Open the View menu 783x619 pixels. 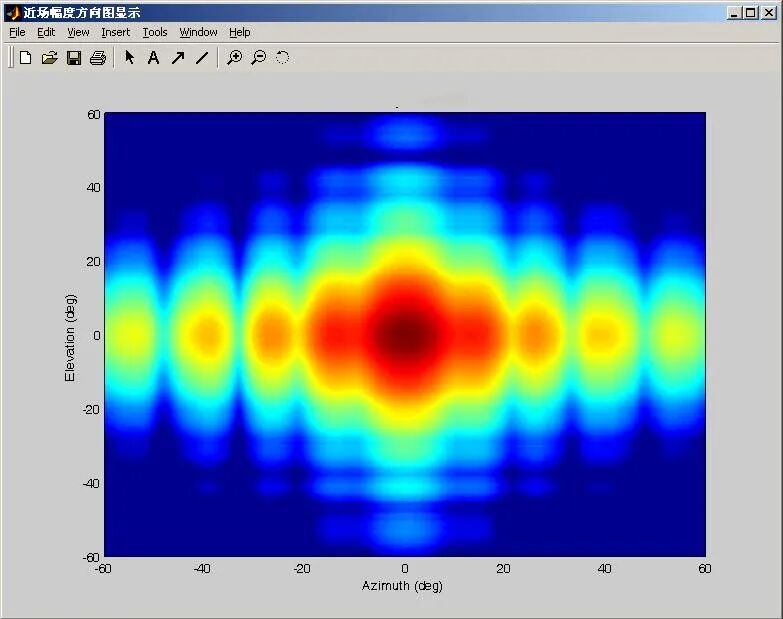coord(78,32)
